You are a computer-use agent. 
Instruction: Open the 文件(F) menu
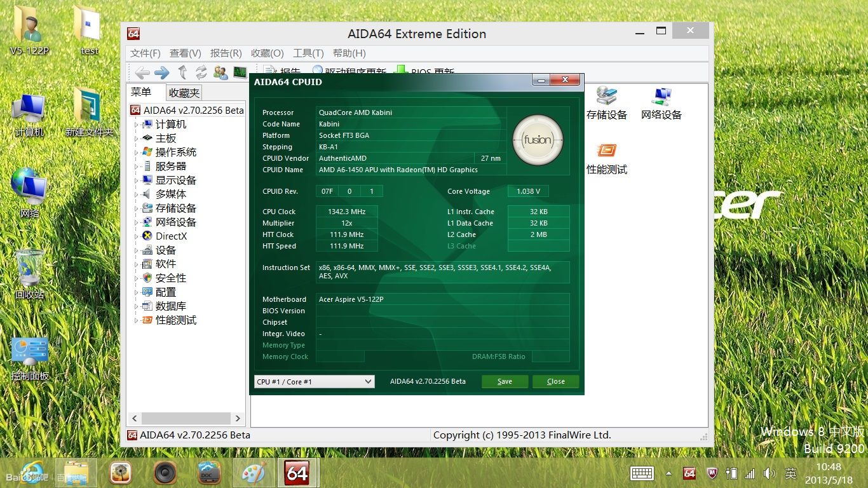click(146, 53)
